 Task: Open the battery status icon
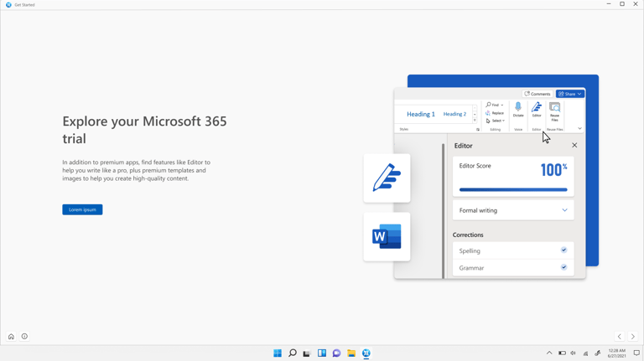point(562,353)
